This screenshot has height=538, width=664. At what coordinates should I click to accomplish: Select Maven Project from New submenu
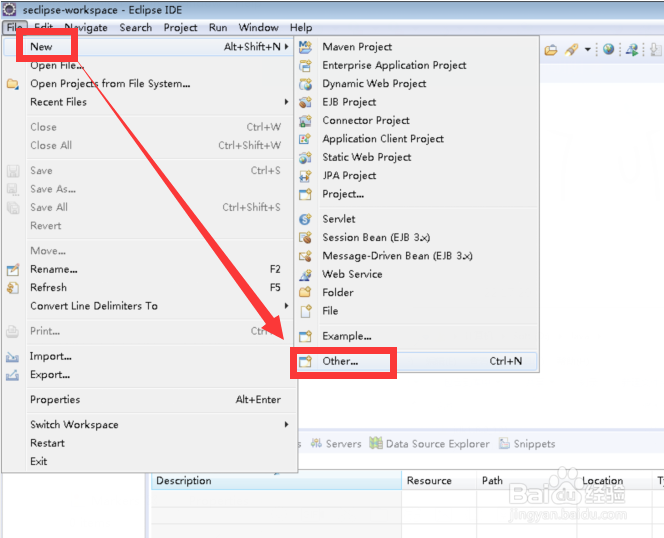[x=417, y=47]
